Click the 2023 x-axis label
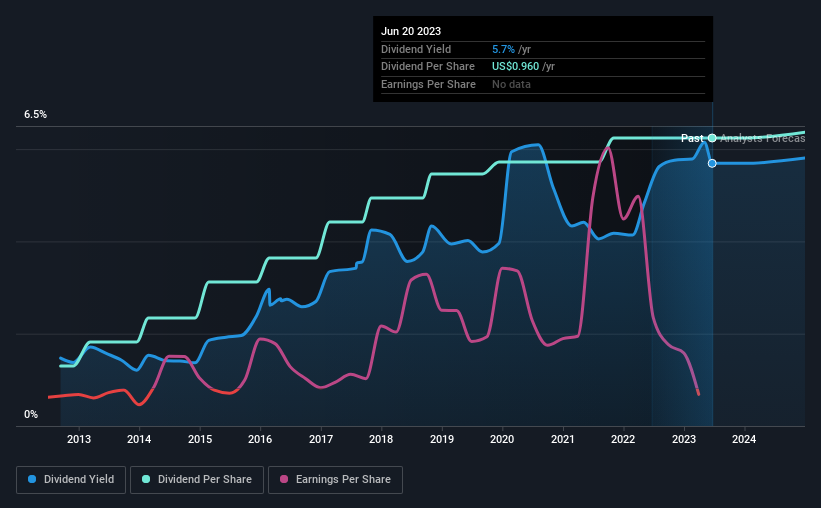Screen dimensions: 821x508 684,439
